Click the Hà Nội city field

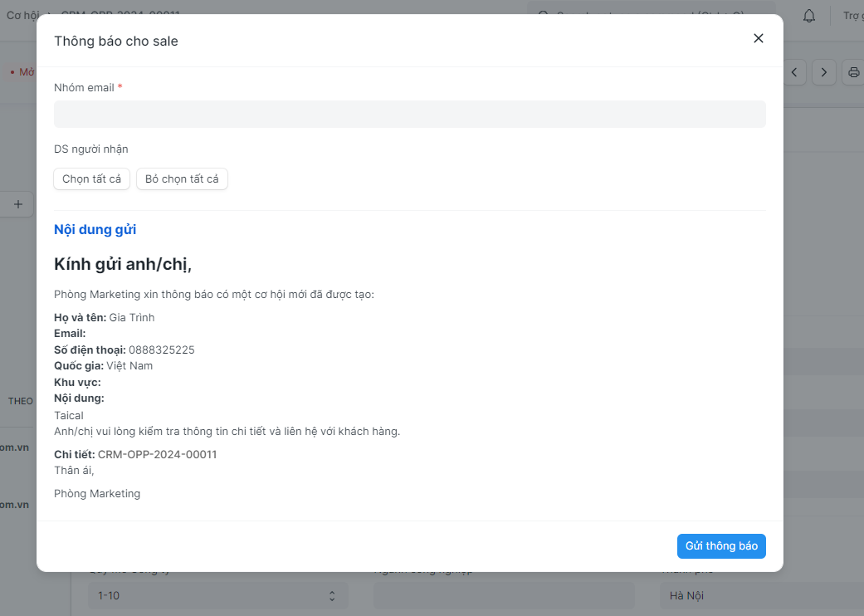pyautogui.click(x=759, y=595)
